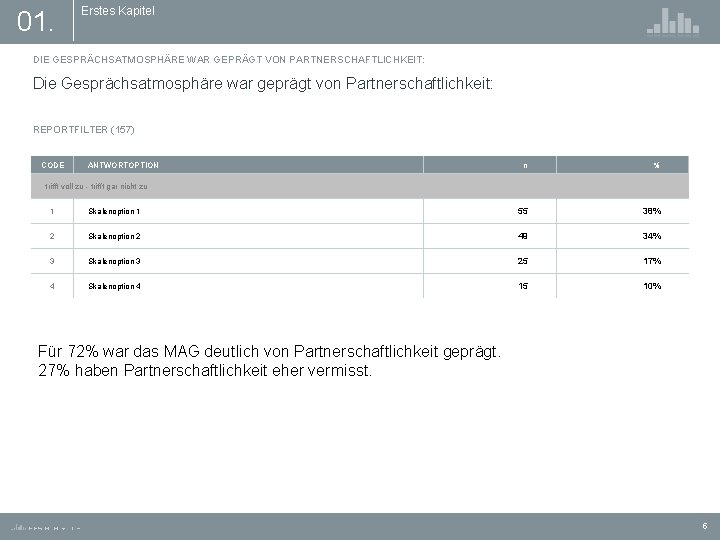Click the "REPORTFILTER (157)" label
The image size is (720, 540).
(x=84, y=129)
